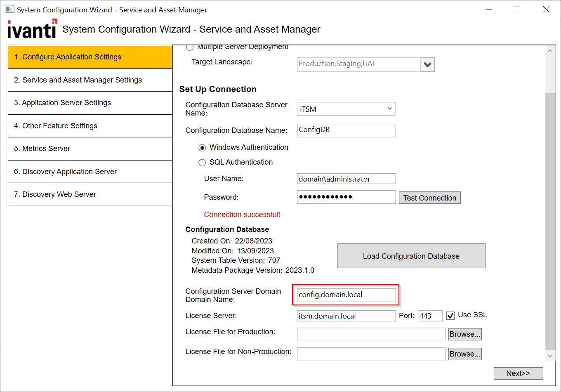Click Next>> to continue the wizard
Screen dimensions: 561x392
tap(518, 373)
